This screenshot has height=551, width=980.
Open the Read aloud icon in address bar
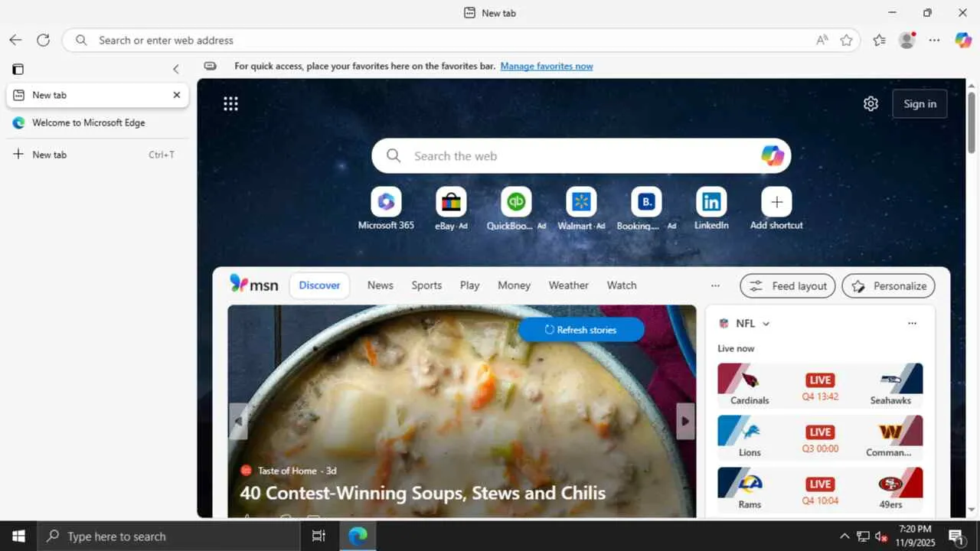tap(822, 40)
